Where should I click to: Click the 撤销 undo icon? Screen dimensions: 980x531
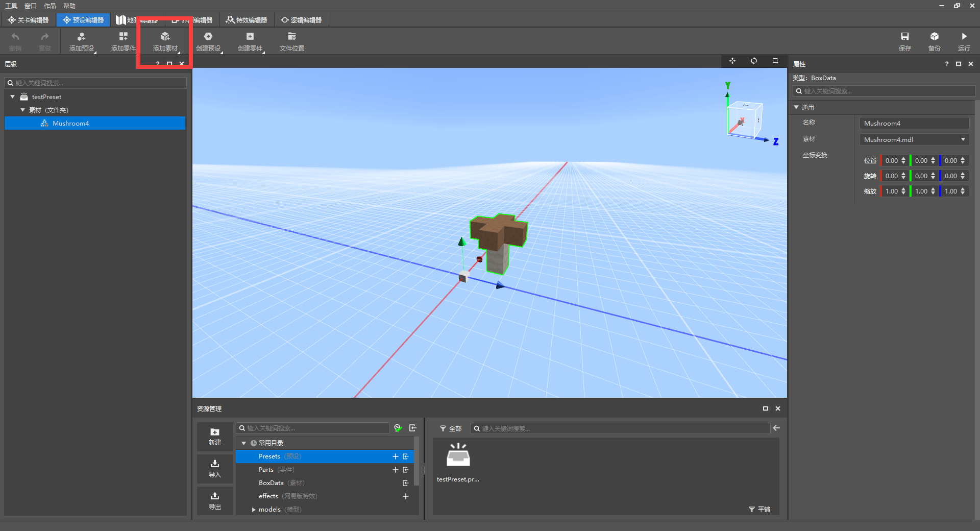coord(15,41)
